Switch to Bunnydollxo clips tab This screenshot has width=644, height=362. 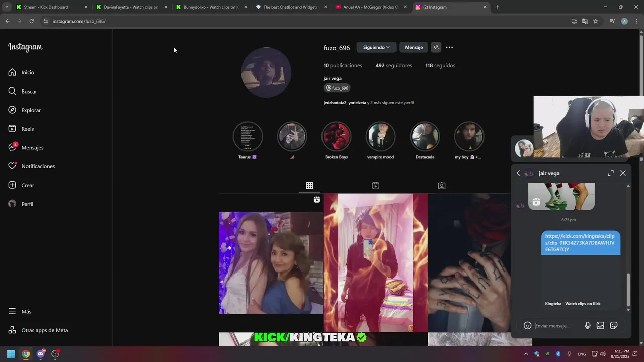[212, 7]
